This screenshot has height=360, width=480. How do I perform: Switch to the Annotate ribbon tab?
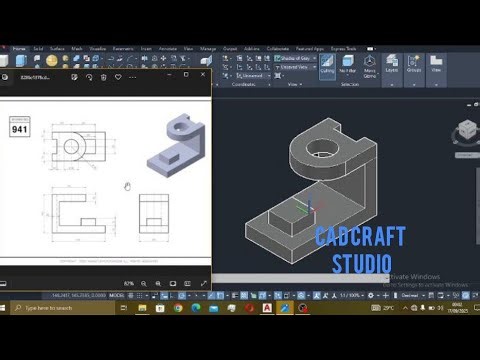(x=168, y=49)
